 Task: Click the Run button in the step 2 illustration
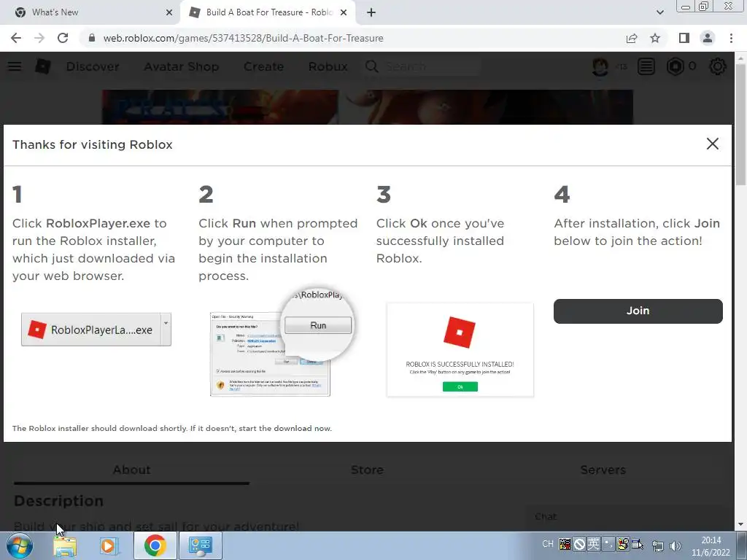[x=318, y=325]
